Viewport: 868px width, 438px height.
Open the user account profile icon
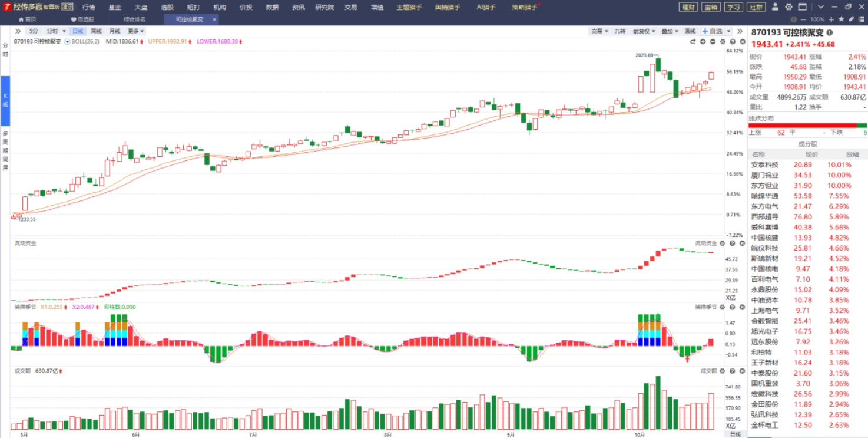(774, 7)
